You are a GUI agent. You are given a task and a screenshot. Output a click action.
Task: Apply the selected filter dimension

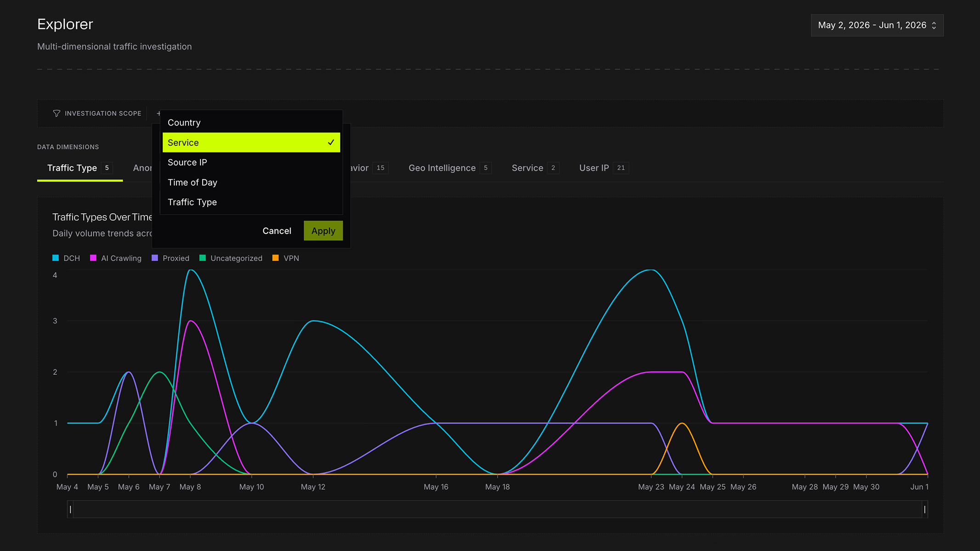coord(323,231)
